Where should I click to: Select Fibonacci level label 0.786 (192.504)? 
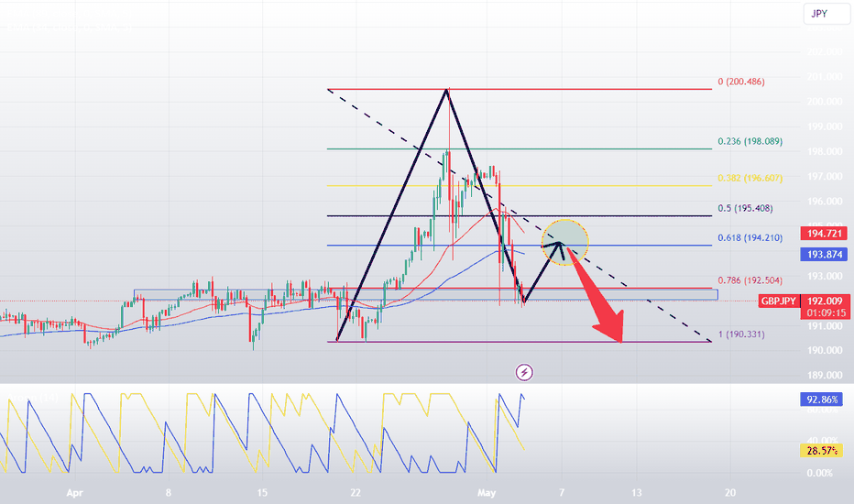pos(750,280)
